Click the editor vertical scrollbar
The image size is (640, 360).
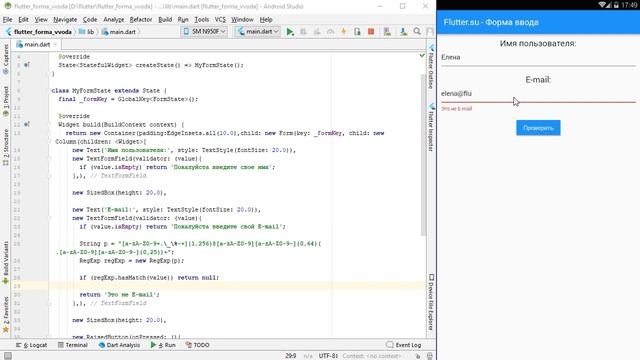(423, 155)
